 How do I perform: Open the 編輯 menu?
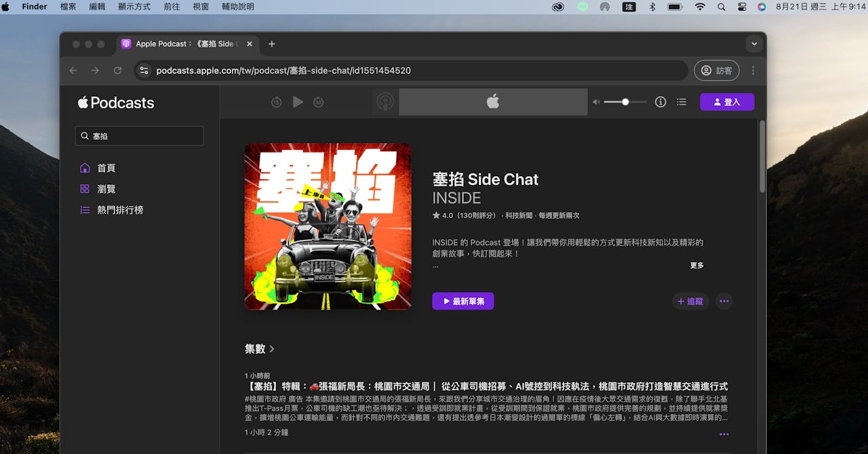point(97,7)
